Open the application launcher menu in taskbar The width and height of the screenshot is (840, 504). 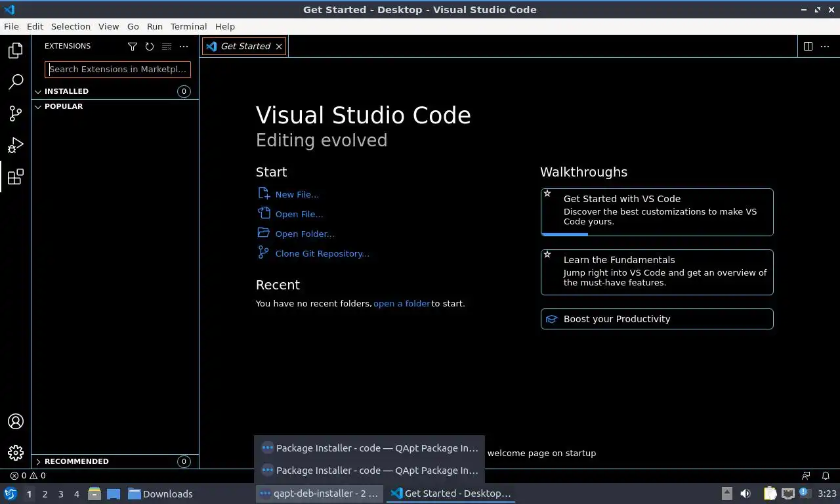10,493
